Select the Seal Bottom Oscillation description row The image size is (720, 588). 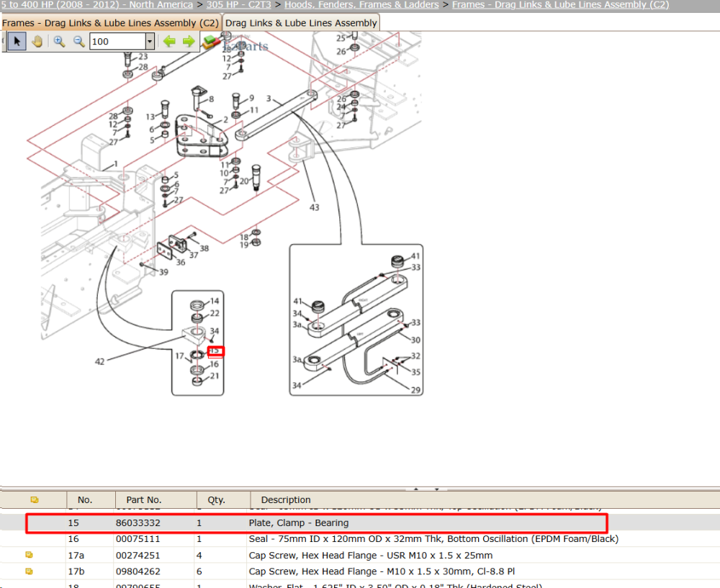point(433,539)
